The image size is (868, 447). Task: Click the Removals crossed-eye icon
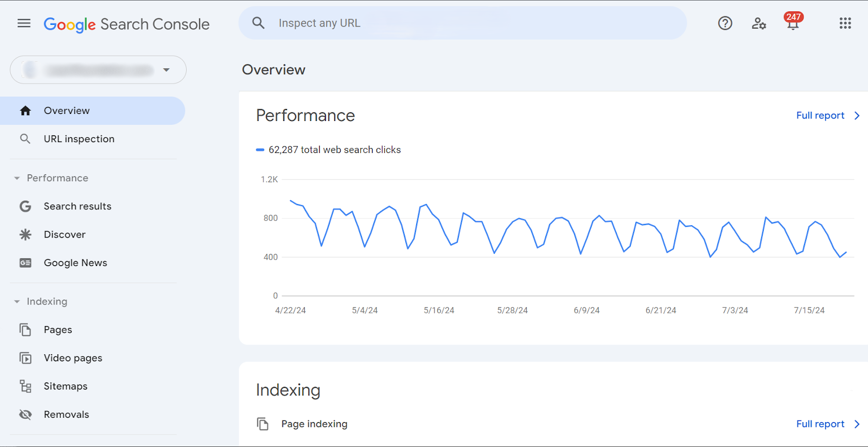click(25, 414)
